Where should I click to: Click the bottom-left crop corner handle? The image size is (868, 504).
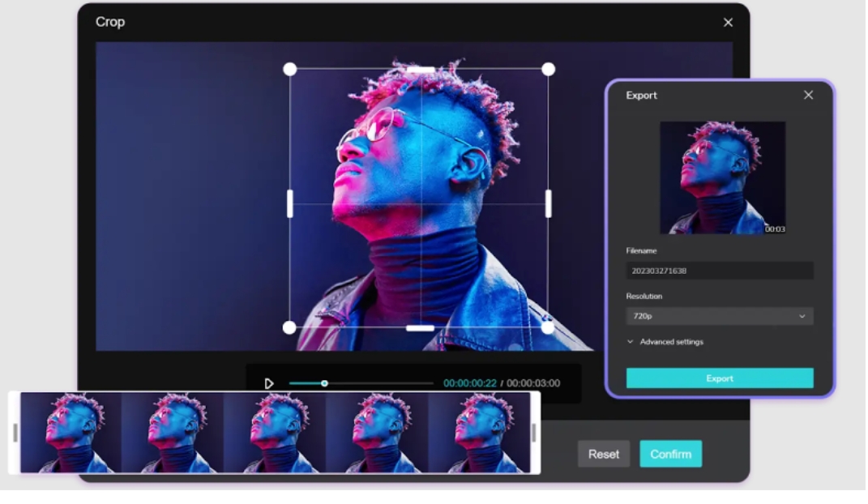click(290, 327)
